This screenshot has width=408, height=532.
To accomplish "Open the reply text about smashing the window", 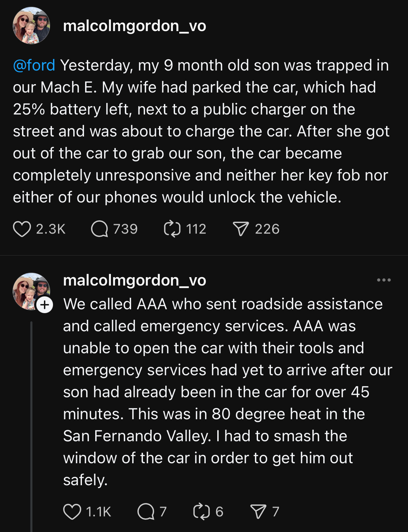I will coord(227,392).
